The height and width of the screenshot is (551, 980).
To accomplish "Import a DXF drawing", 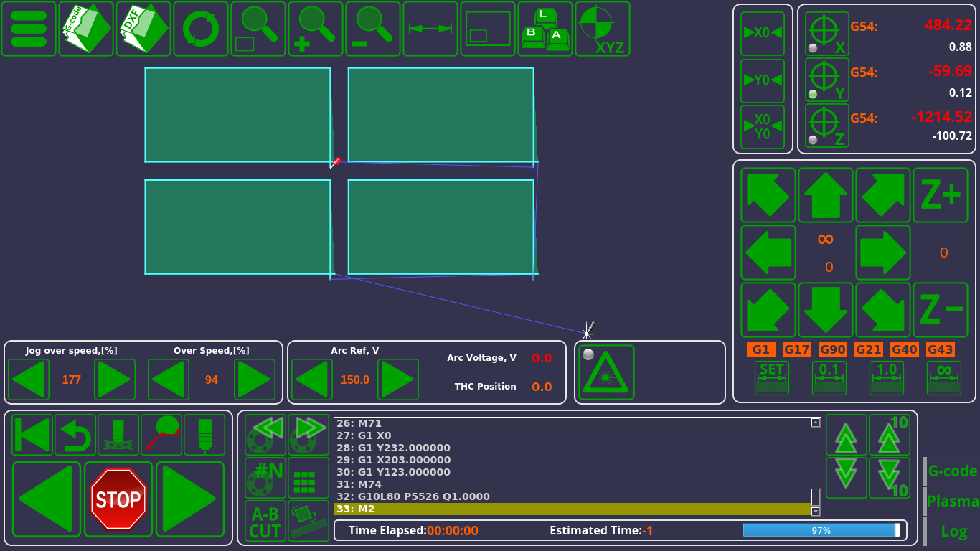I will [x=143, y=29].
